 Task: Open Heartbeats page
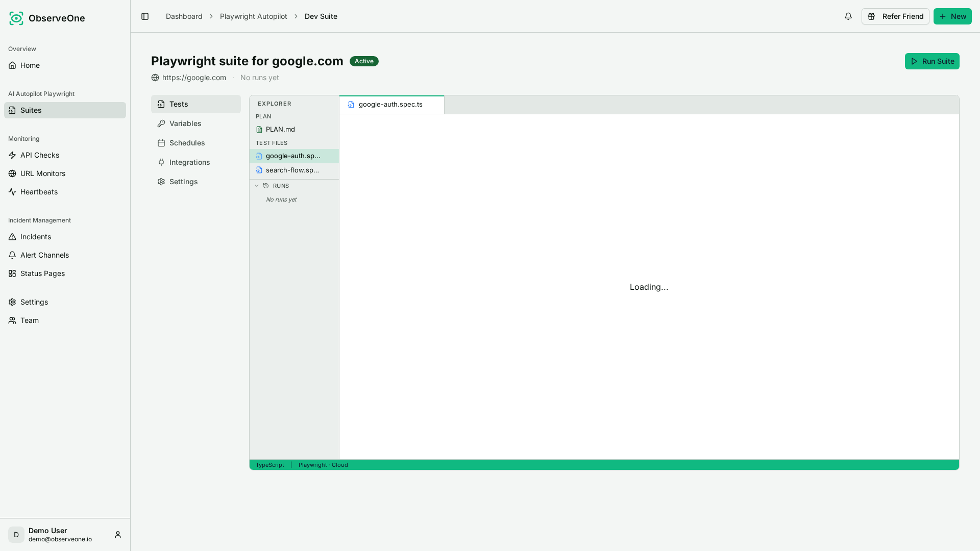click(x=65, y=192)
